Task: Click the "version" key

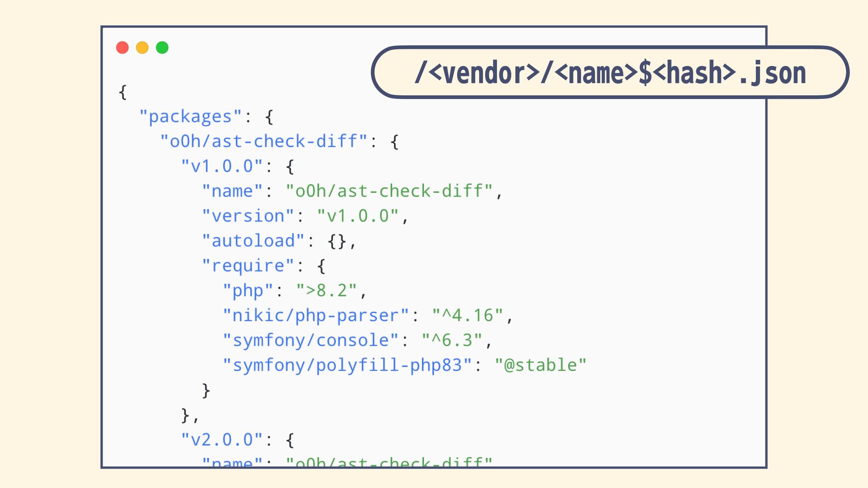Action: click(248, 216)
